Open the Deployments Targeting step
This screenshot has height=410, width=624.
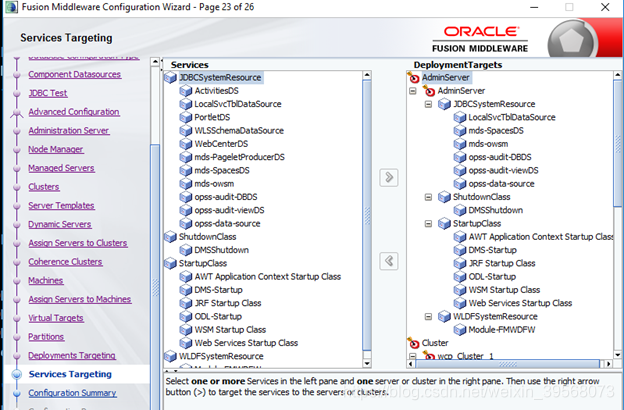pos(72,355)
